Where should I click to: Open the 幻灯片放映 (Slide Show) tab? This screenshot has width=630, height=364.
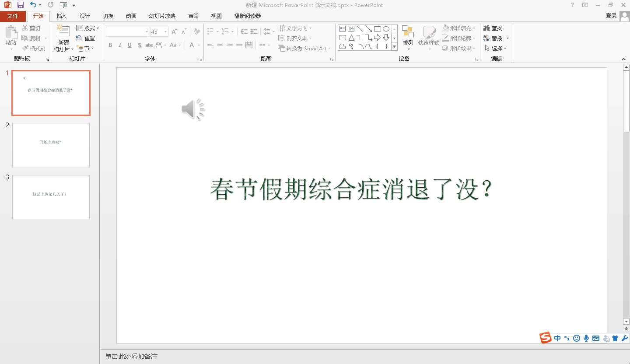161,16
